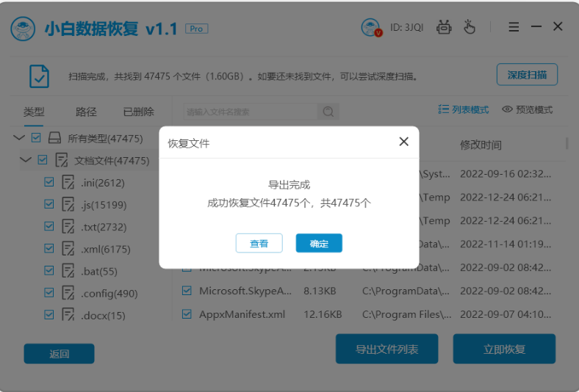Toggle checkbox for AppxManifest.xml row
579x392 pixels.
(187, 314)
